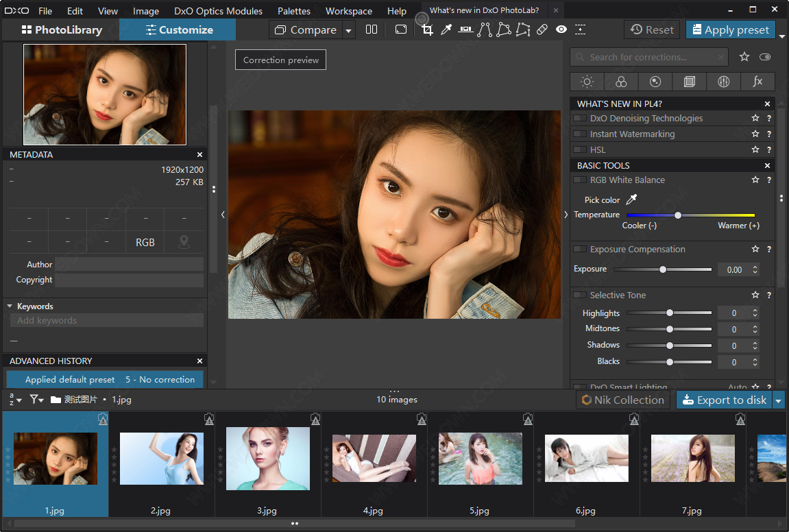Pick the white balance eyedropper tool
Image resolution: width=789 pixels, height=532 pixels.
click(x=446, y=29)
